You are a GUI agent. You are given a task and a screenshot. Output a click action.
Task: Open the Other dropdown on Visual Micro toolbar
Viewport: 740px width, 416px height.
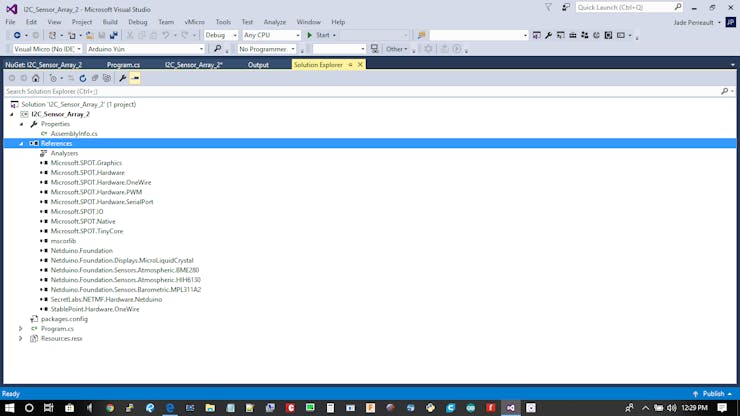(x=396, y=49)
